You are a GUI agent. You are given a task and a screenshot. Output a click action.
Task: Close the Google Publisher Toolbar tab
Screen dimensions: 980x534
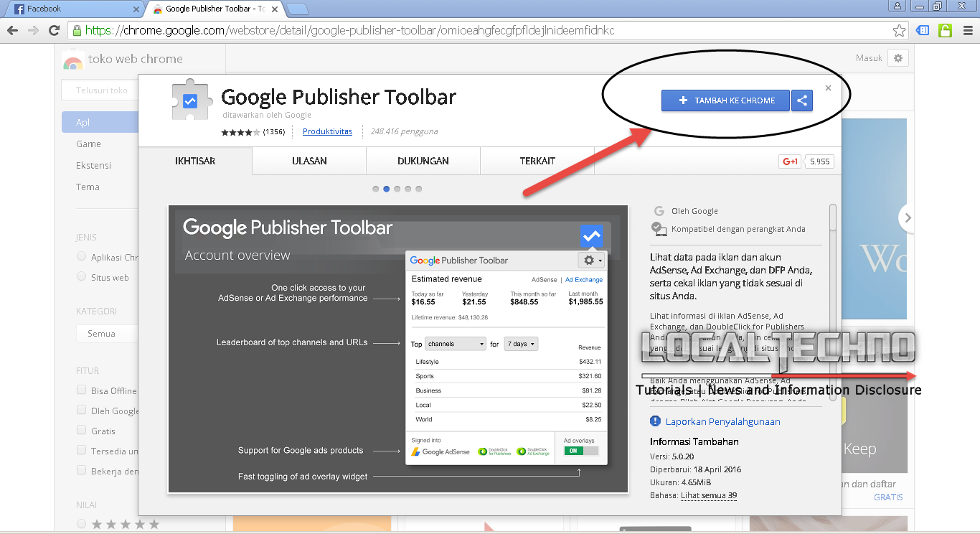click(274, 9)
